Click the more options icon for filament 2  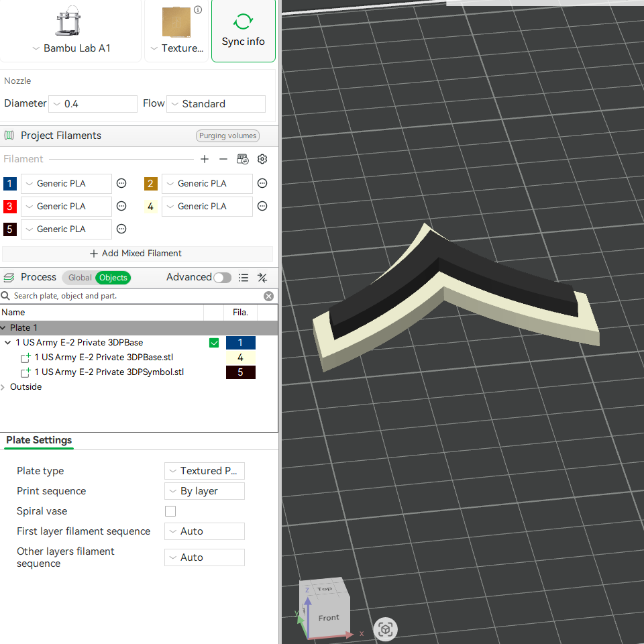pos(262,183)
